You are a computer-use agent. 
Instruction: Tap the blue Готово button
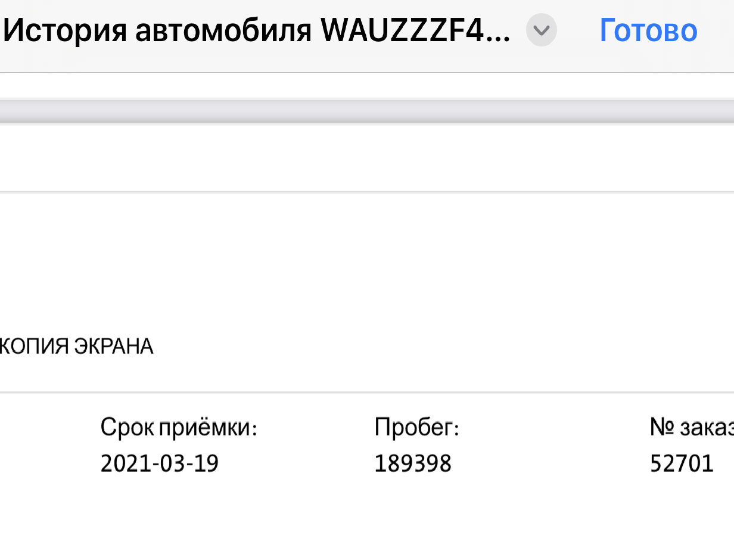click(648, 30)
